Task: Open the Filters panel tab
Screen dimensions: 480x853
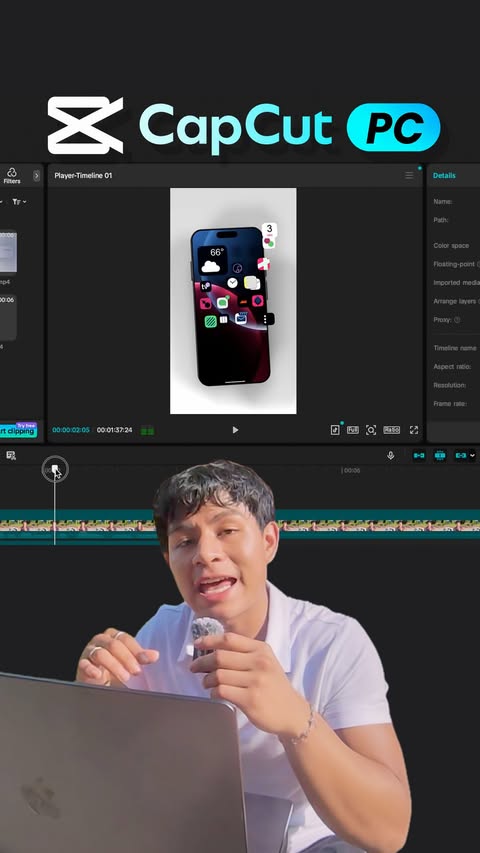Action: point(11,176)
